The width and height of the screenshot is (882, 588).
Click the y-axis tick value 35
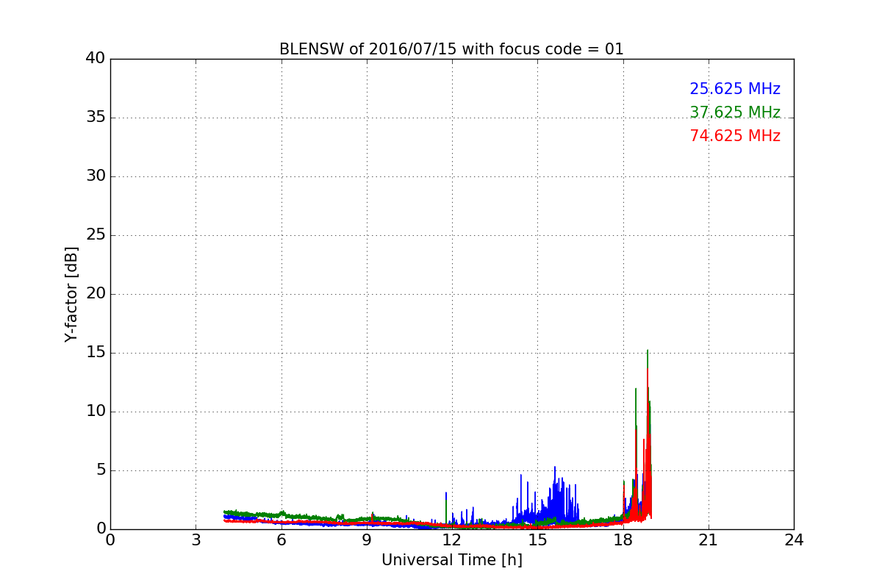pos(96,118)
